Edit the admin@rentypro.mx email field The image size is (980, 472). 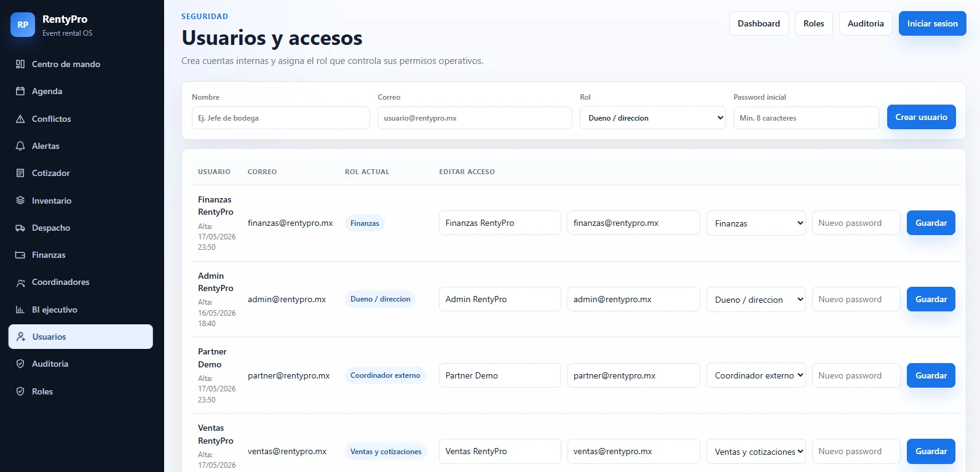click(x=633, y=299)
